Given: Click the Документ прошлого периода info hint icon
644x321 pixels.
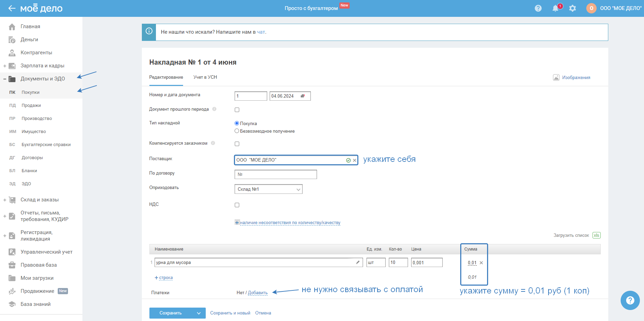Looking at the screenshot, I should pos(214,109).
